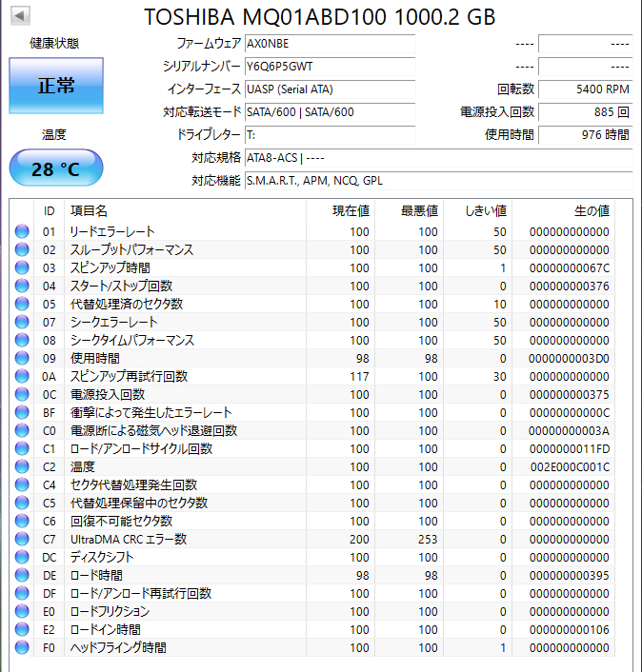
Task: Click status orb for DE ロード時間
Action: tap(22, 575)
